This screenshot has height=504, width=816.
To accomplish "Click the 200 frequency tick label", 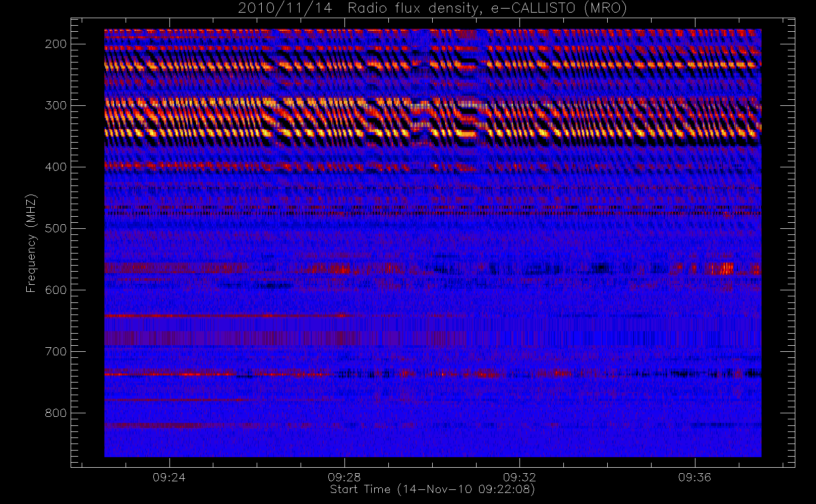I will coord(55,44).
